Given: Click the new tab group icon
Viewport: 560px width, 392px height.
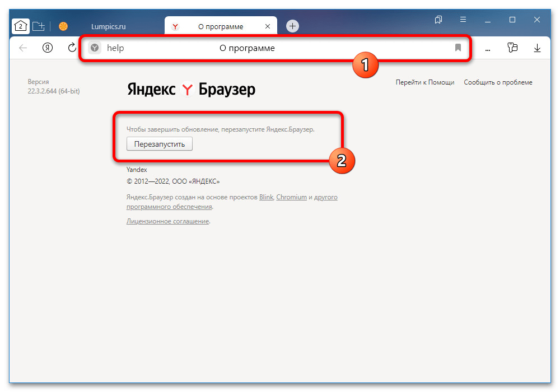Looking at the screenshot, I should click(x=38, y=26).
